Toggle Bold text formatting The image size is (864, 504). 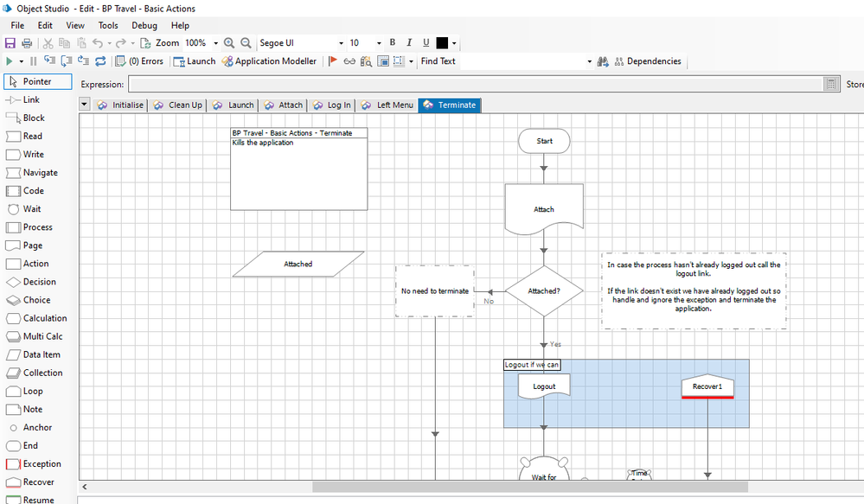click(393, 43)
